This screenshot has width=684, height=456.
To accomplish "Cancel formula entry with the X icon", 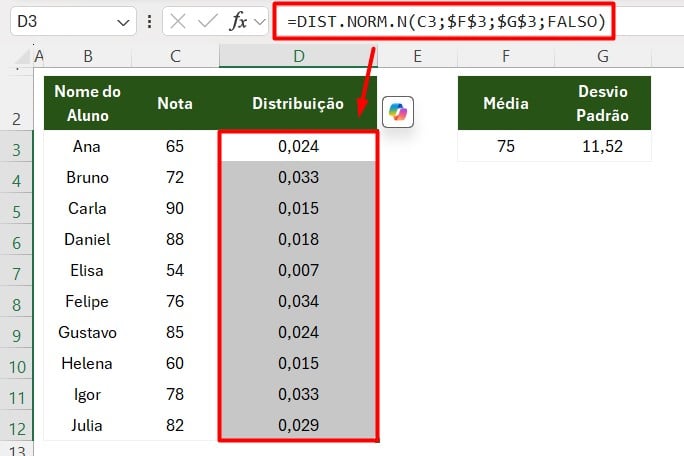I will 178,21.
